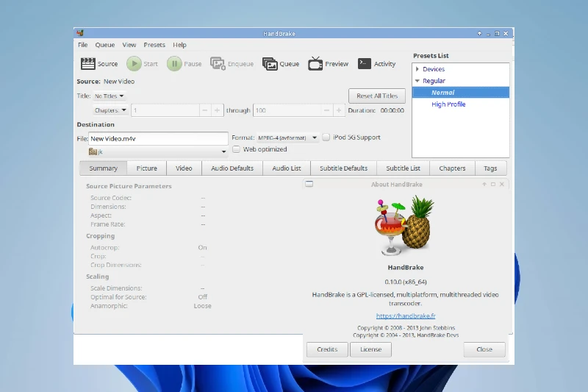This screenshot has height=392, width=588.
Task: Switch to the Tags tab
Action: pyautogui.click(x=490, y=168)
